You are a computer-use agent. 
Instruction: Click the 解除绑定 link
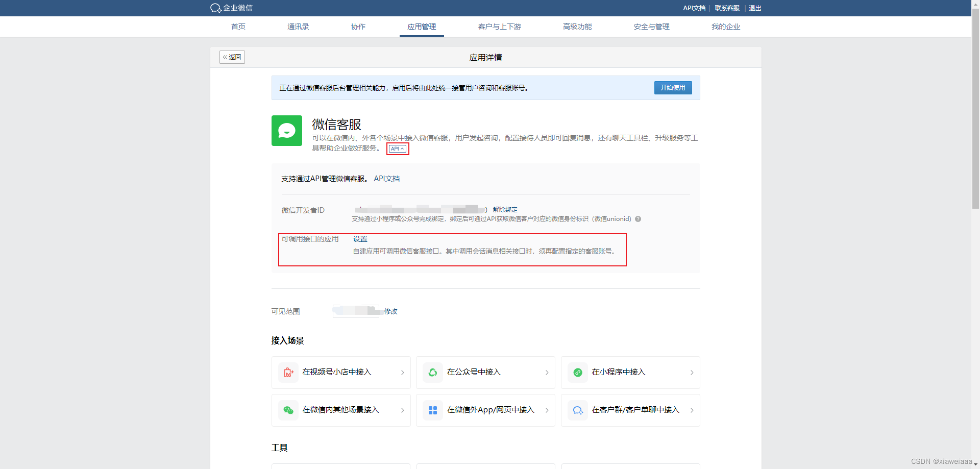coord(505,210)
